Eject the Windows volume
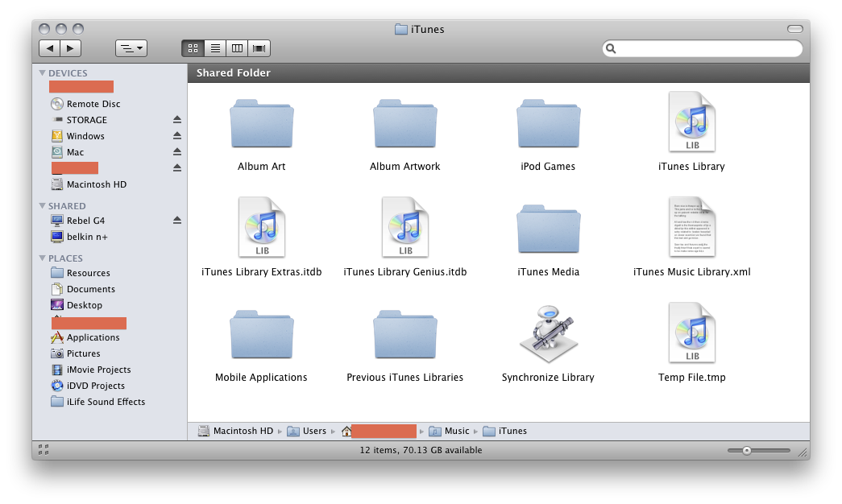 coord(176,136)
